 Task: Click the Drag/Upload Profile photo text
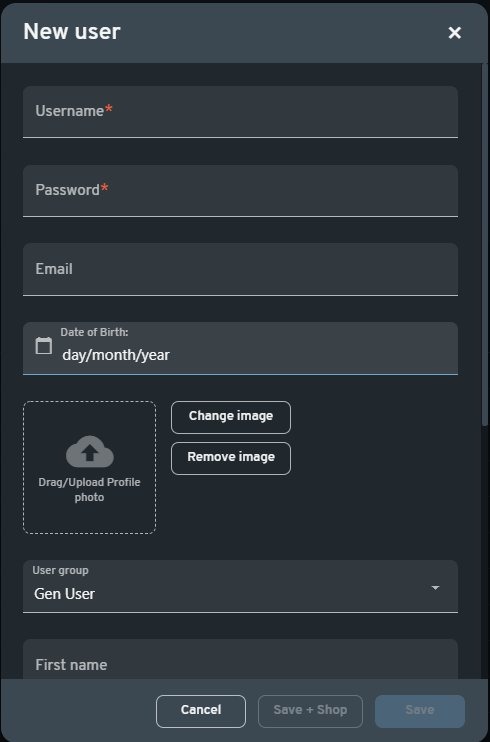[x=89, y=490]
